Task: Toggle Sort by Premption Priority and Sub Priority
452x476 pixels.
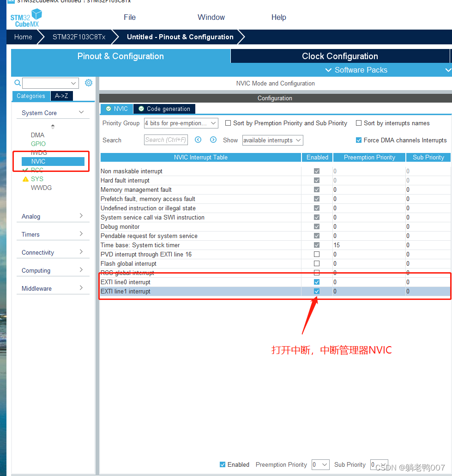Action: pyautogui.click(x=228, y=123)
